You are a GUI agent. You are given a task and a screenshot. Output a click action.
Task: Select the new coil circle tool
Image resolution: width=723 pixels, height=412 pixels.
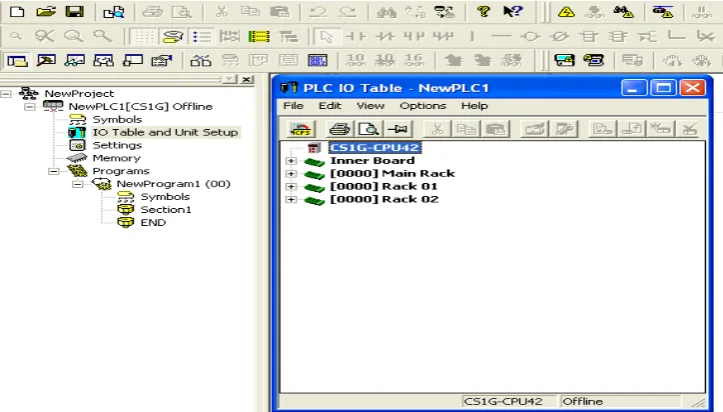pos(531,36)
